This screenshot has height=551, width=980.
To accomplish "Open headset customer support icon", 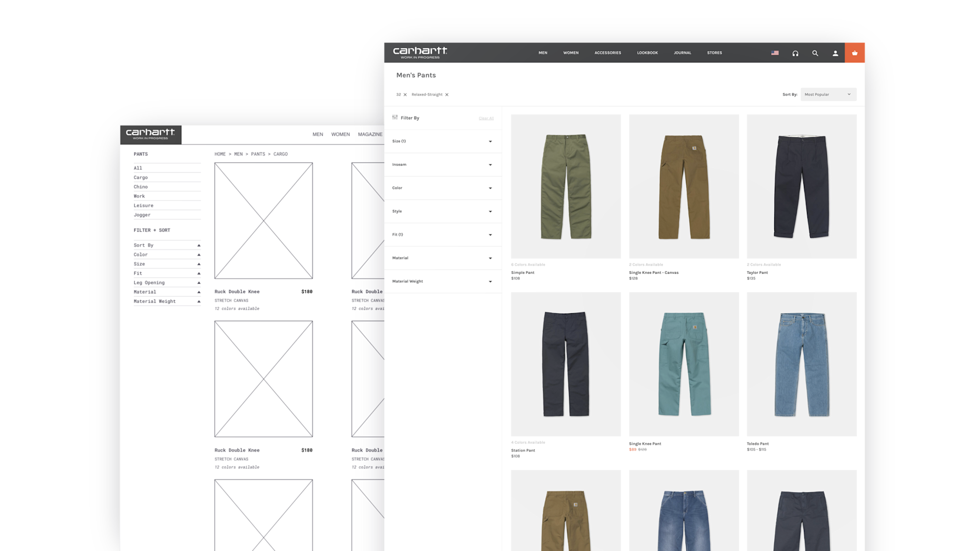I will (x=795, y=53).
